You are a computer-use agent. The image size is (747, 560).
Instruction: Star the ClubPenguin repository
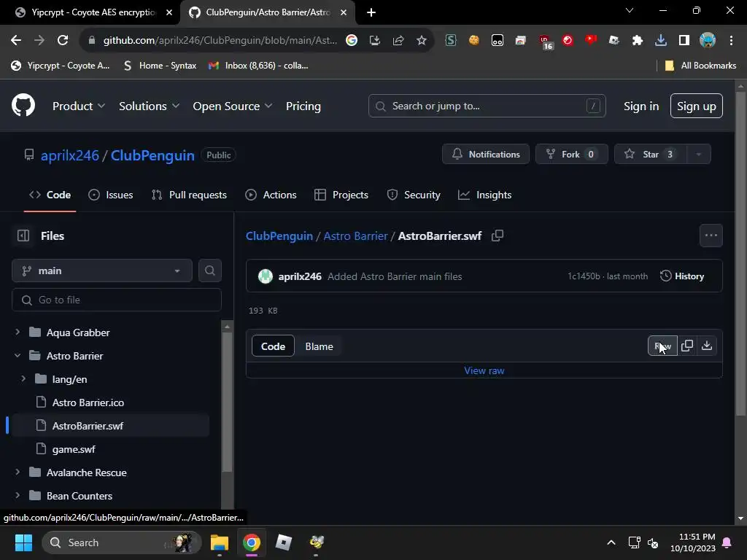(651, 155)
